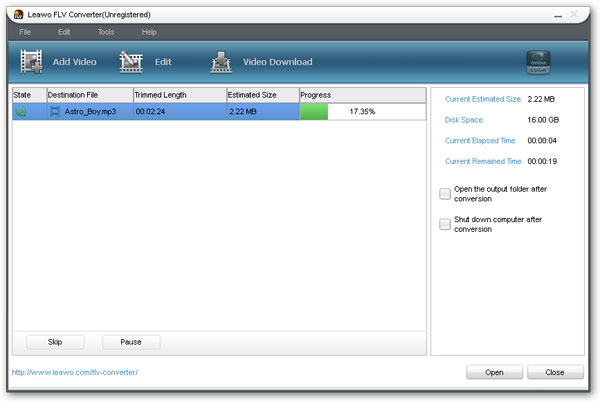Open the Tools menu
The height and width of the screenshot is (402, 600).
pos(106,32)
